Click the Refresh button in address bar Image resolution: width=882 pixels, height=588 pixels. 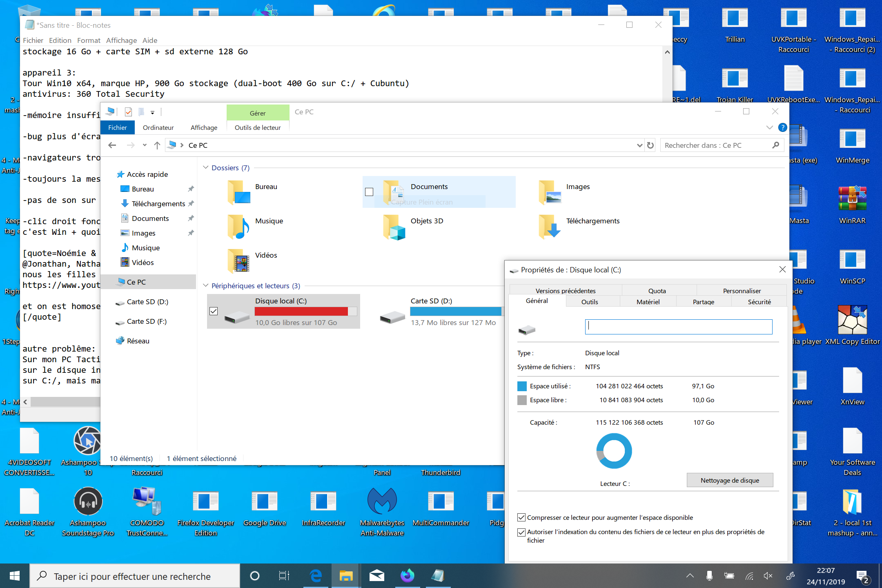tap(650, 145)
